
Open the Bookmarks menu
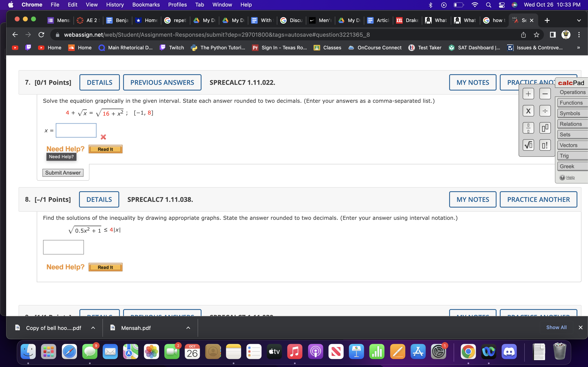146,5
